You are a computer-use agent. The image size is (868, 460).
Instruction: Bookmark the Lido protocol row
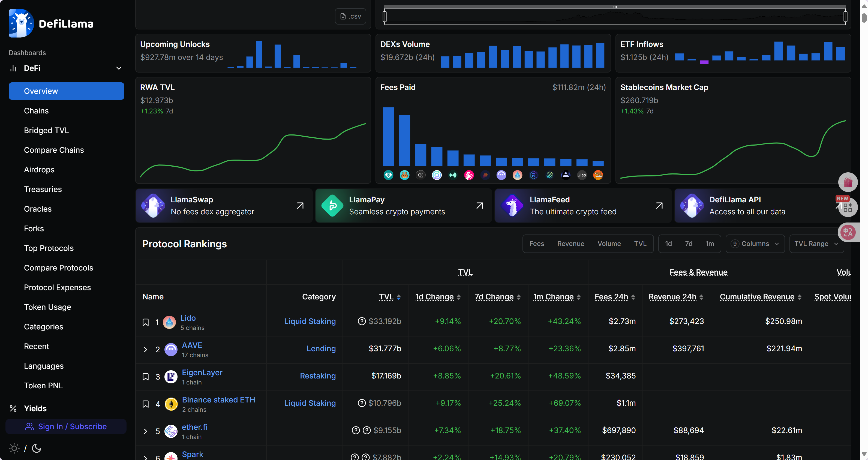click(x=146, y=322)
